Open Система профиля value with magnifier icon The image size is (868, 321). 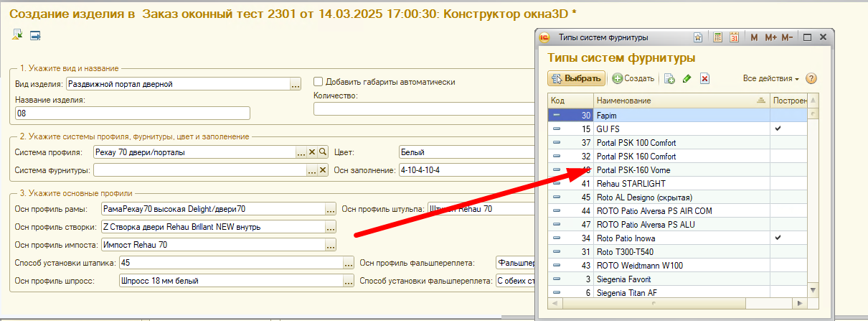(323, 152)
